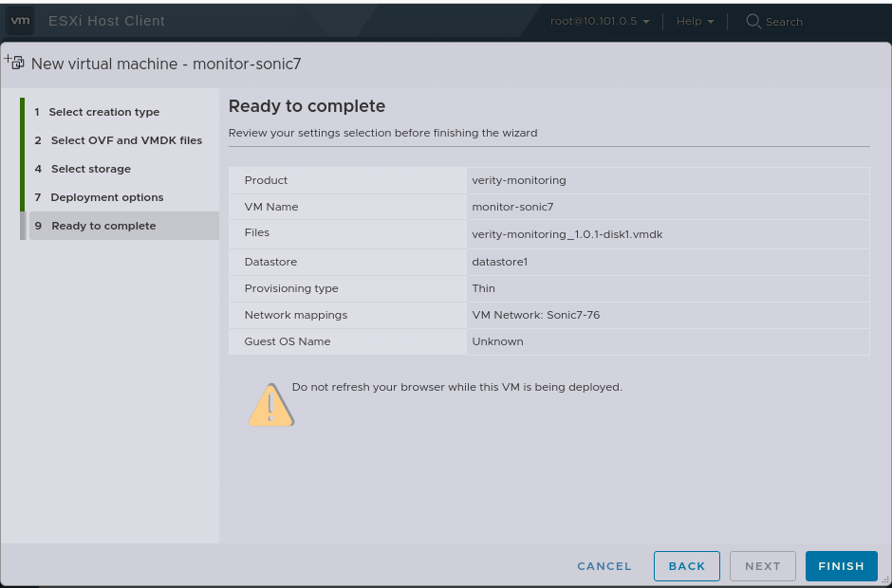Click the Back button
The image size is (892, 588).
click(x=686, y=566)
